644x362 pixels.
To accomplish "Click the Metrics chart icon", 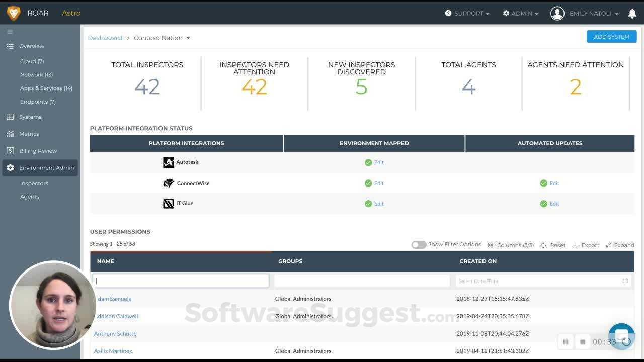I will click(x=10, y=134).
